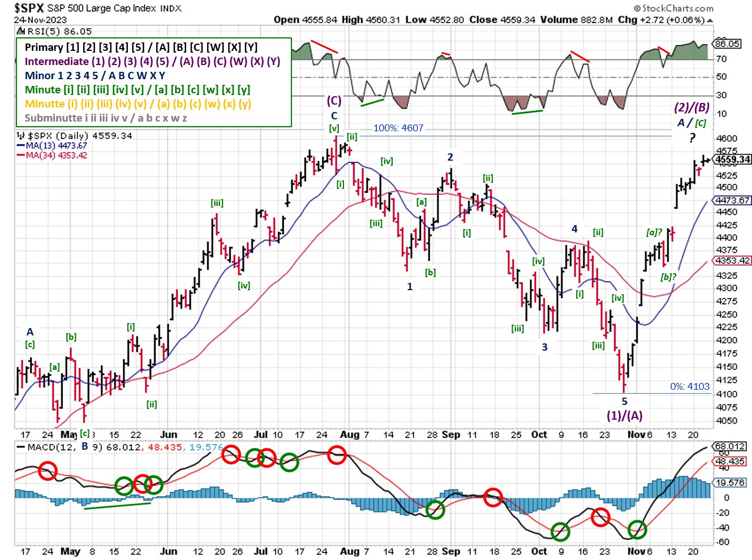Click the red MA(34) legend line marker
This screenshot has height=560, width=752.
[x=21, y=156]
